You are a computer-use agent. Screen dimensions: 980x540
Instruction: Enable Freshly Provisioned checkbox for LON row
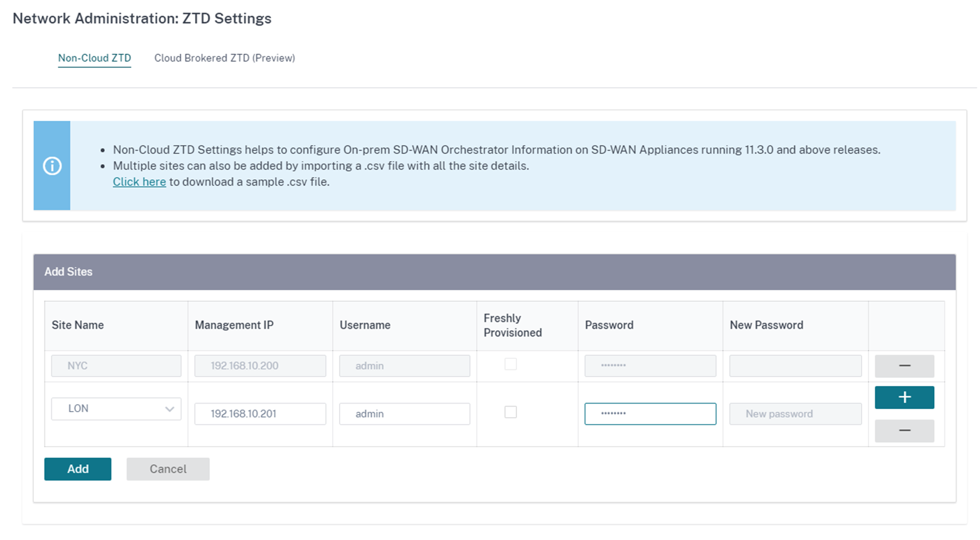point(511,412)
